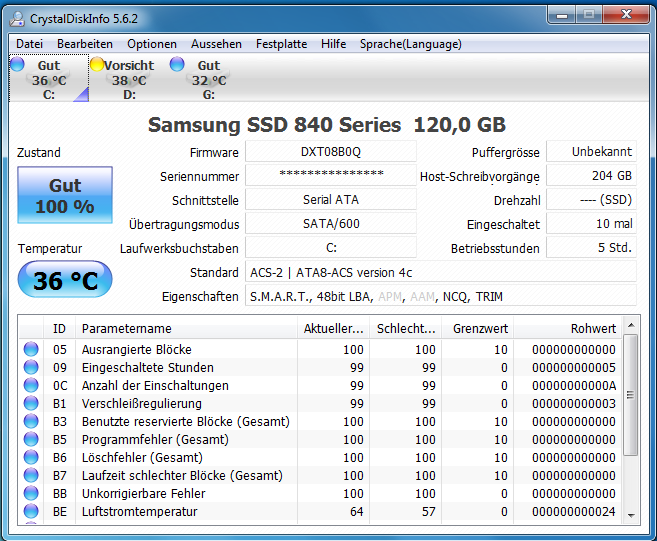
Task: Select the Benutzte reservierte Blöcke (Gesamt) row
Action: click(186, 421)
